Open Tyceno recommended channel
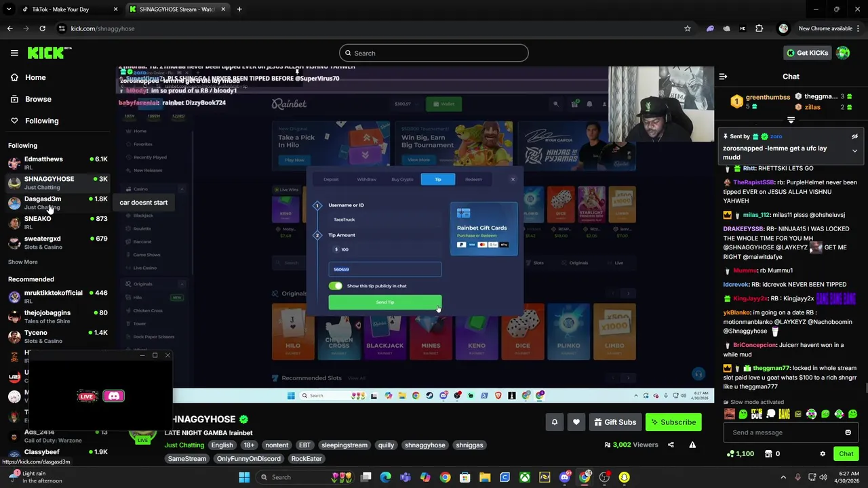The image size is (868, 488). 58,336
